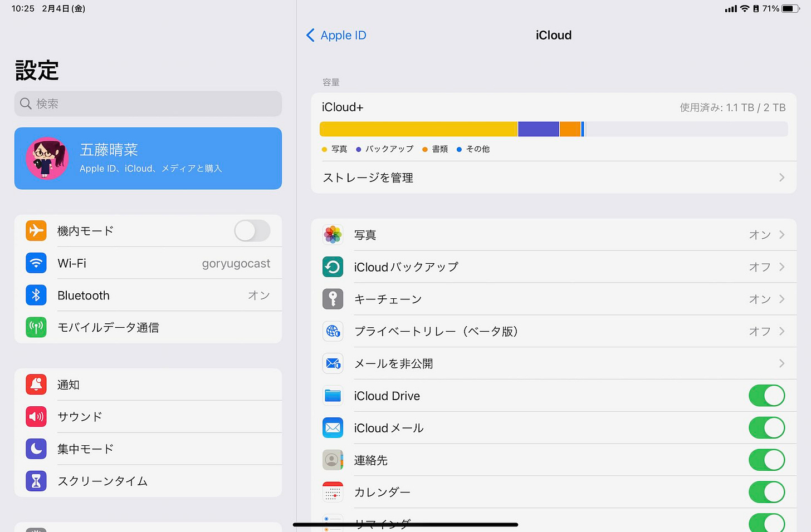
Task: Tap the Screen Time hourglass icon
Action: click(36, 481)
